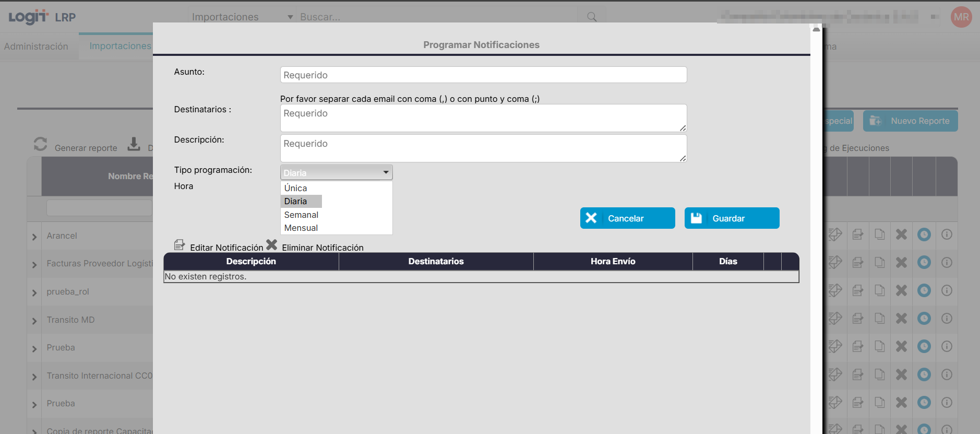Click the Edit Notification icon
Screen dimensions: 980x434
(x=179, y=245)
